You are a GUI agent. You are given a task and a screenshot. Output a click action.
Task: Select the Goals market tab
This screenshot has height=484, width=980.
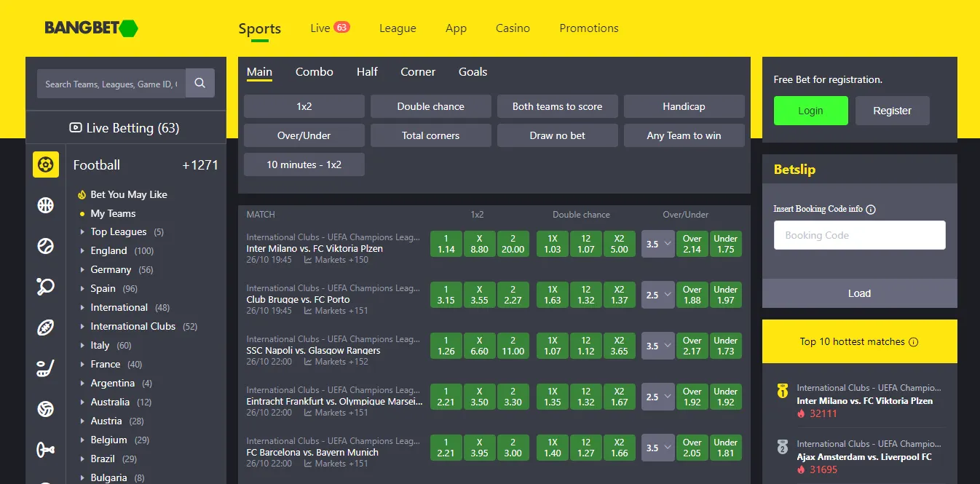tap(473, 72)
